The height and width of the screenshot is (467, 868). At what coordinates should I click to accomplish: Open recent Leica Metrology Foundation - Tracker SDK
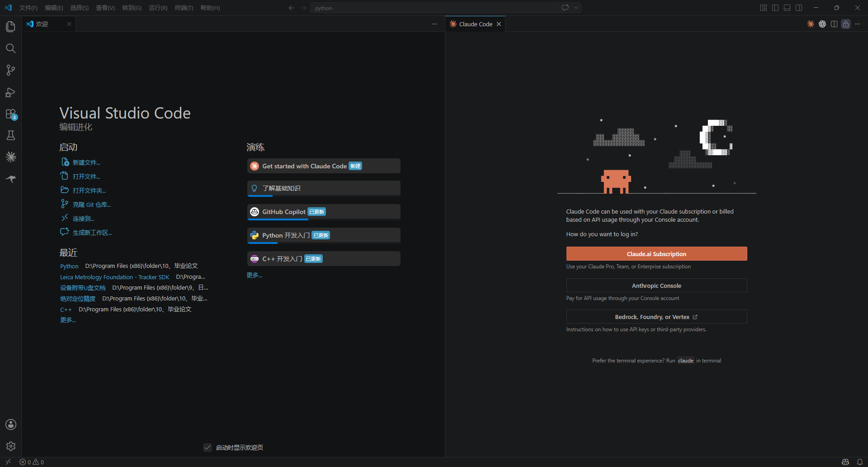click(114, 277)
